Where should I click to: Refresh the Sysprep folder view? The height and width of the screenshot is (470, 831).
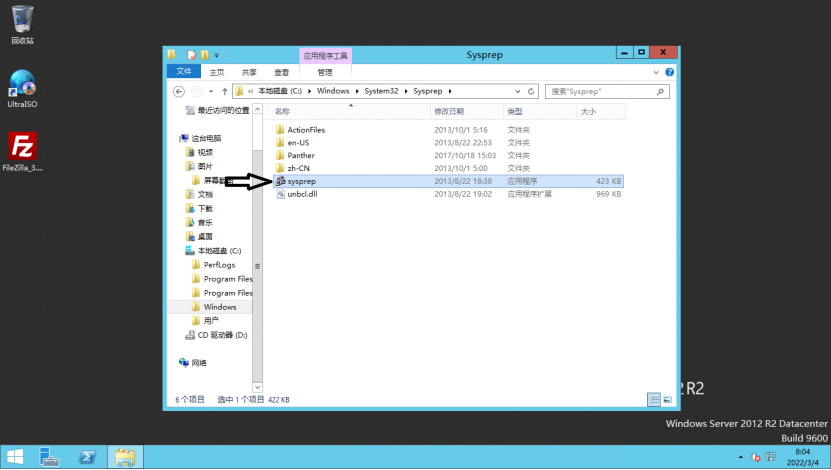click(x=531, y=91)
